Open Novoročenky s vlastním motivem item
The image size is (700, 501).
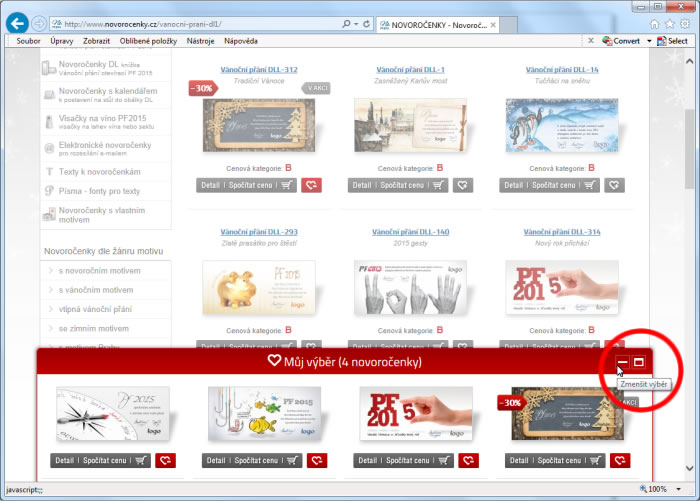(106, 215)
